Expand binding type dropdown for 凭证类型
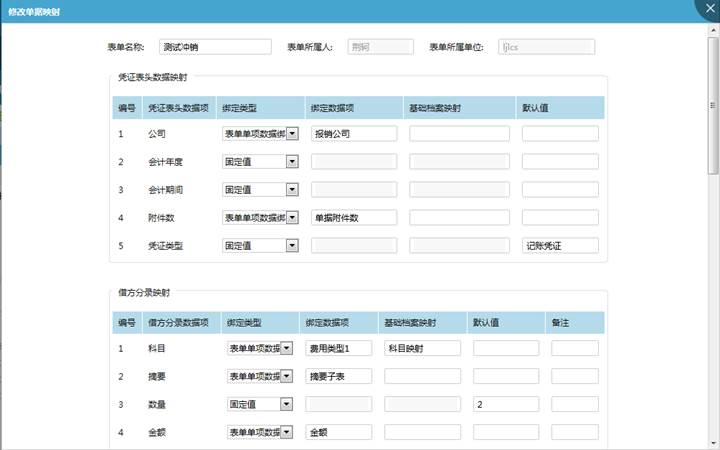 pyautogui.click(x=292, y=246)
